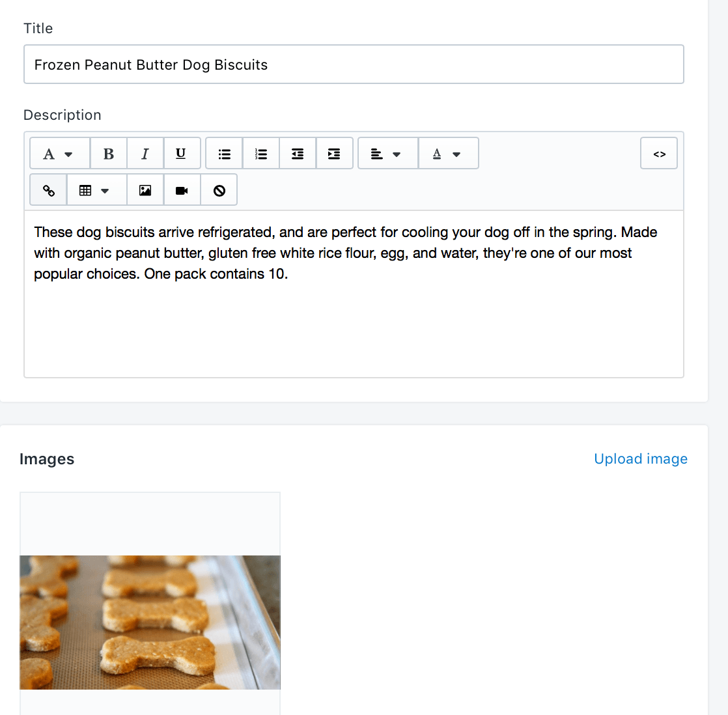Insert a bulleted list
Image resolution: width=728 pixels, height=715 pixels.
(224, 153)
